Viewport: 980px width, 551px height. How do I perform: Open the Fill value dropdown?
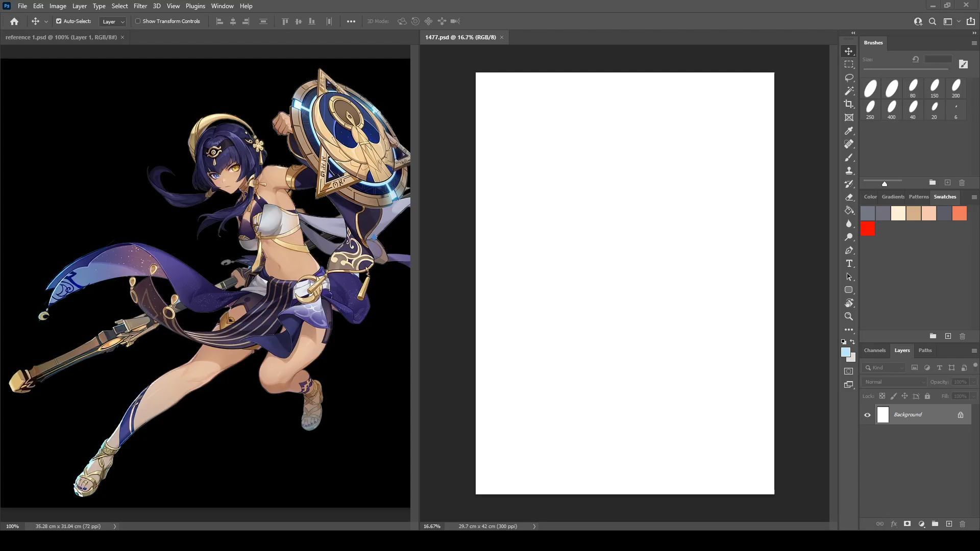click(973, 396)
